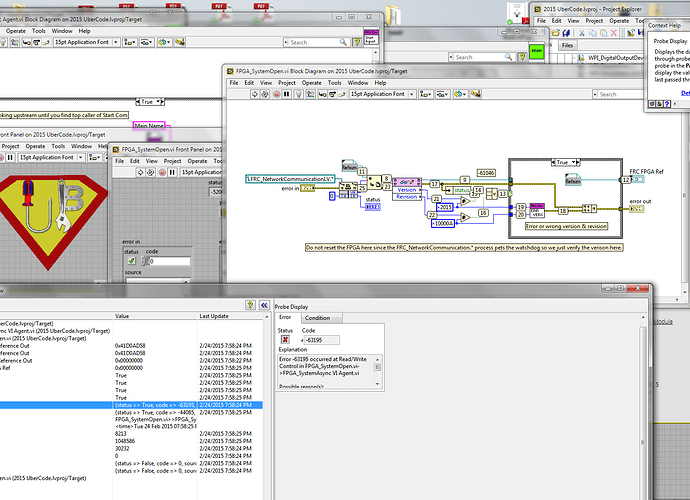This screenshot has width=690, height=500.
Task: Open Distribute Objects dropdown in FPGA_SystemOpen Block Diagram
Action: tap(442, 94)
